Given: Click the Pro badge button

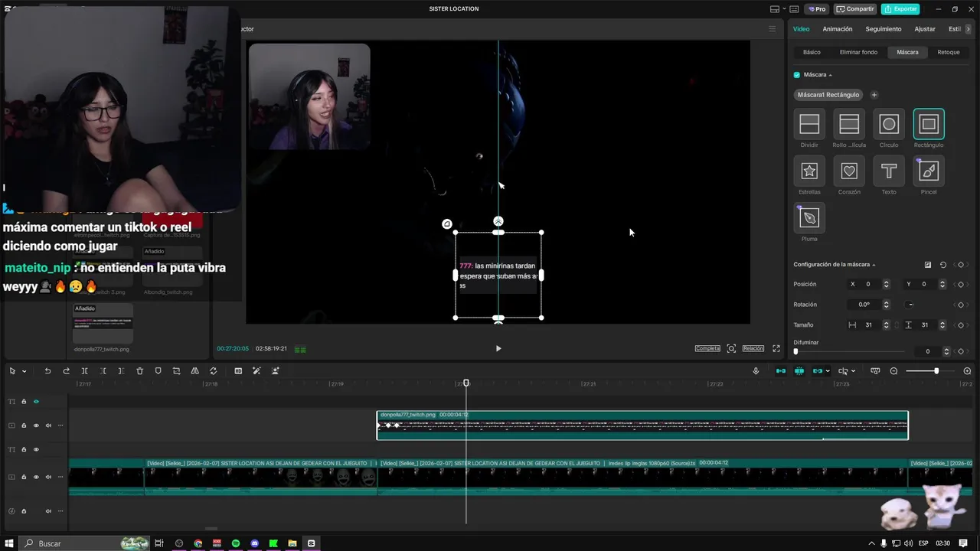Looking at the screenshot, I should [816, 9].
